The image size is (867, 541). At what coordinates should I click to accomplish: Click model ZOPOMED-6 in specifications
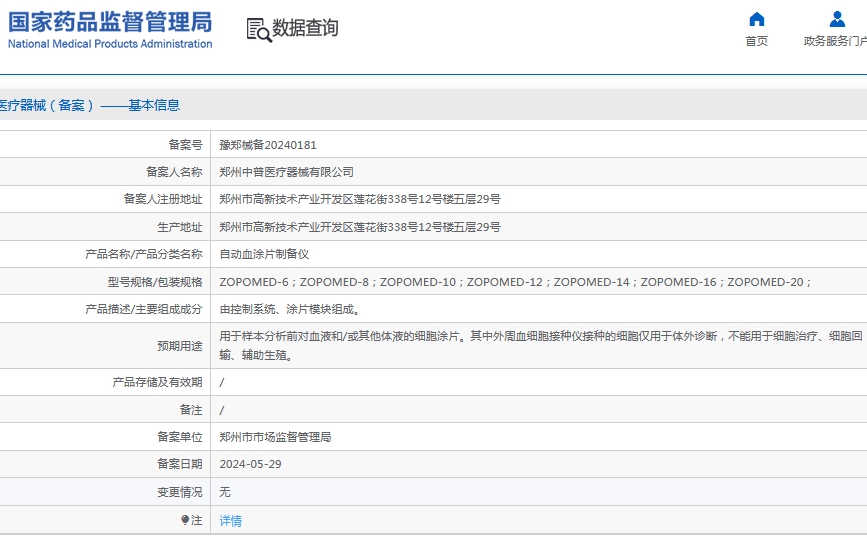pyautogui.click(x=254, y=282)
